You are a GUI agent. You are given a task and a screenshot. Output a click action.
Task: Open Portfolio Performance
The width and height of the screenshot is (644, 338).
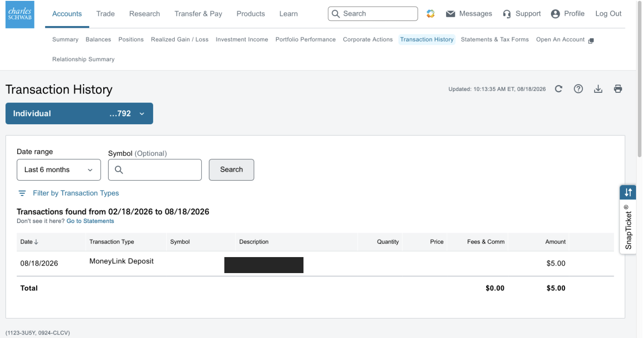(x=306, y=40)
